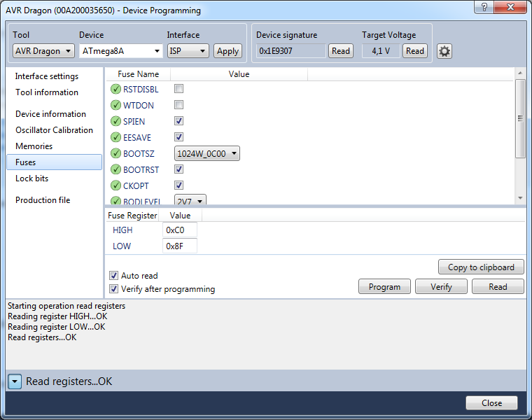
Task: Click the fuse list vertical scrollbar thumb
Action: coord(520,118)
